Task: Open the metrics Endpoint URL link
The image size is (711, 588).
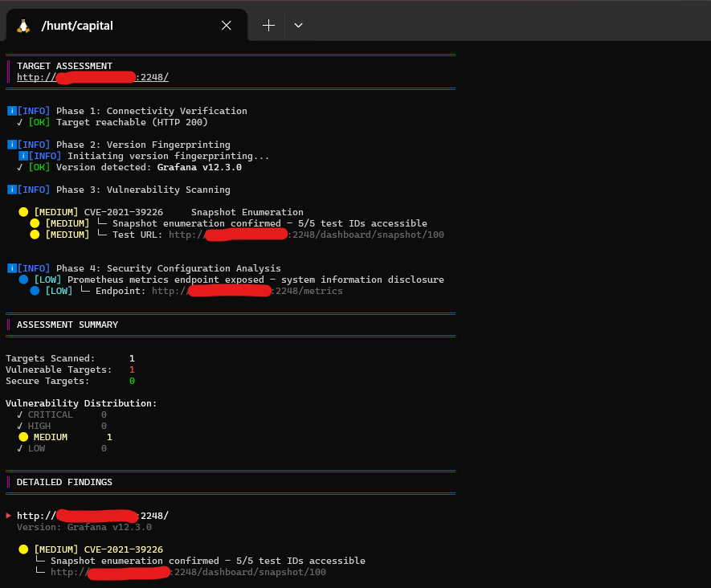Action: (247, 291)
